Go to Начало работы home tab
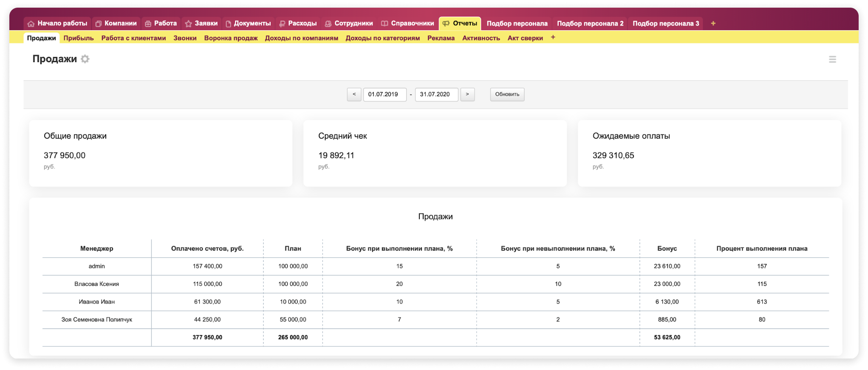This screenshot has width=868, height=370. [x=57, y=23]
